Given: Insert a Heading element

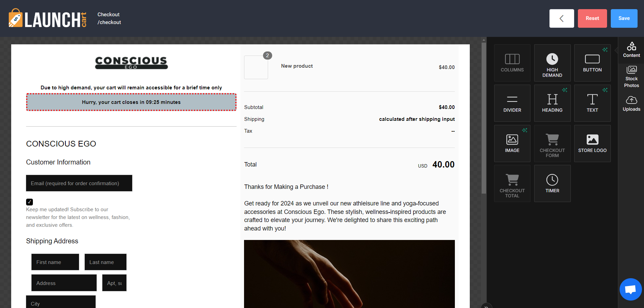Looking at the screenshot, I should pos(552,103).
